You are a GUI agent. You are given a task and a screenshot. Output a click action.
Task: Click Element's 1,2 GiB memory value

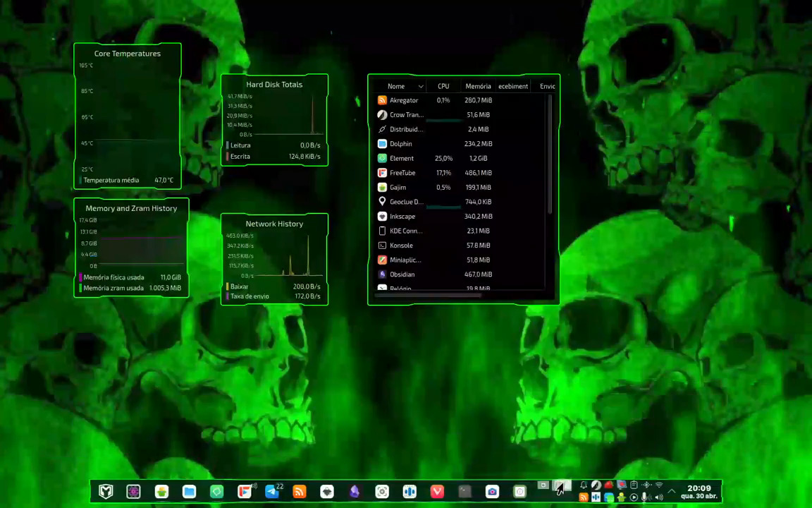[478, 158]
